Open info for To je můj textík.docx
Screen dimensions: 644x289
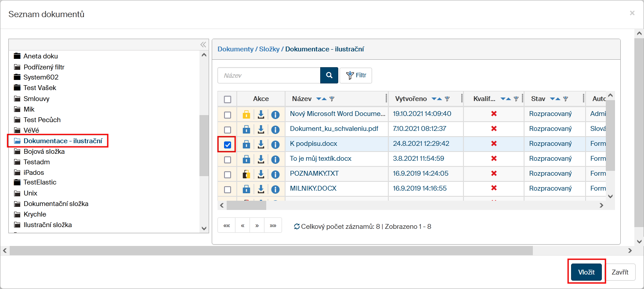coord(275,159)
